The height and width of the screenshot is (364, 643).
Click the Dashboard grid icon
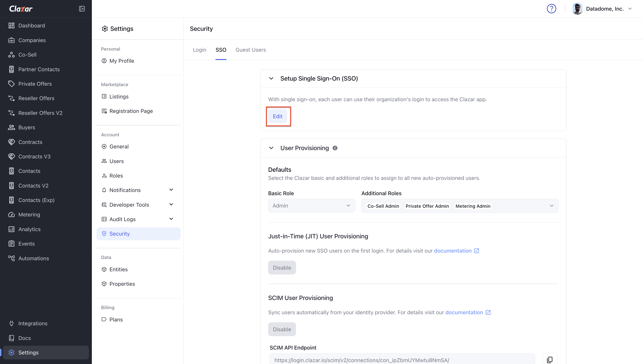click(11, 26)
